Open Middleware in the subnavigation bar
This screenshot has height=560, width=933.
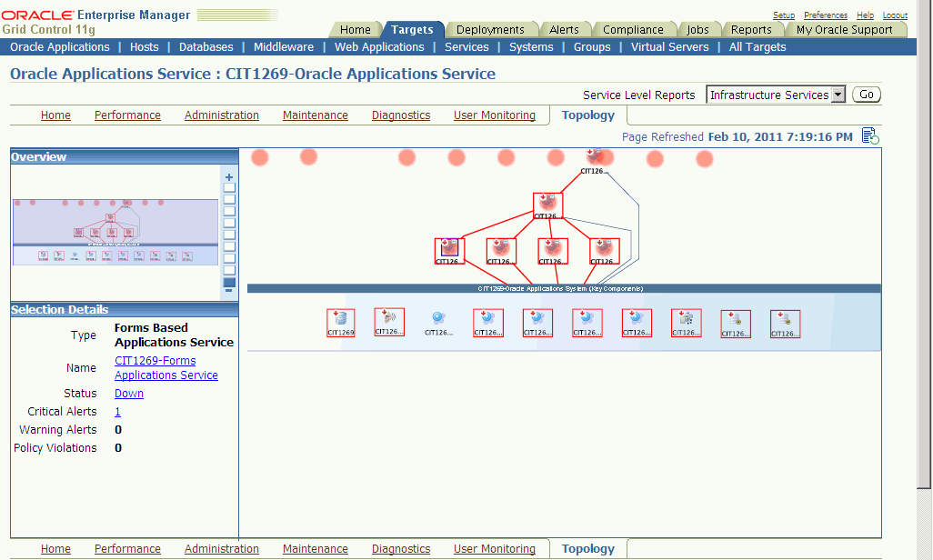tap(283, 47)
